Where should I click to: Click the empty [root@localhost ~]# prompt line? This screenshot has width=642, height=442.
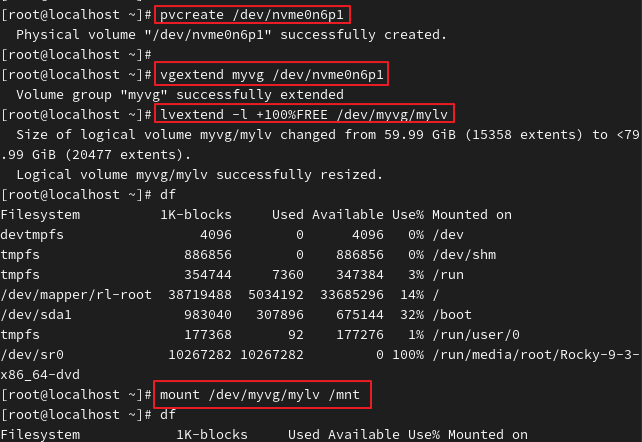pyautogui.click(x=76, y=54)
